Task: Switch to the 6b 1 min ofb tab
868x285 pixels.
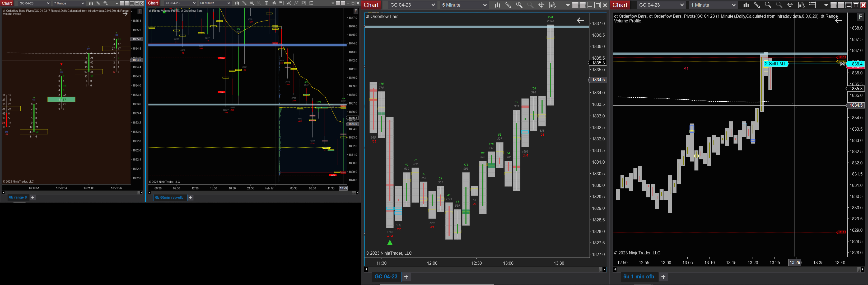Action: (x=638, y=277)
